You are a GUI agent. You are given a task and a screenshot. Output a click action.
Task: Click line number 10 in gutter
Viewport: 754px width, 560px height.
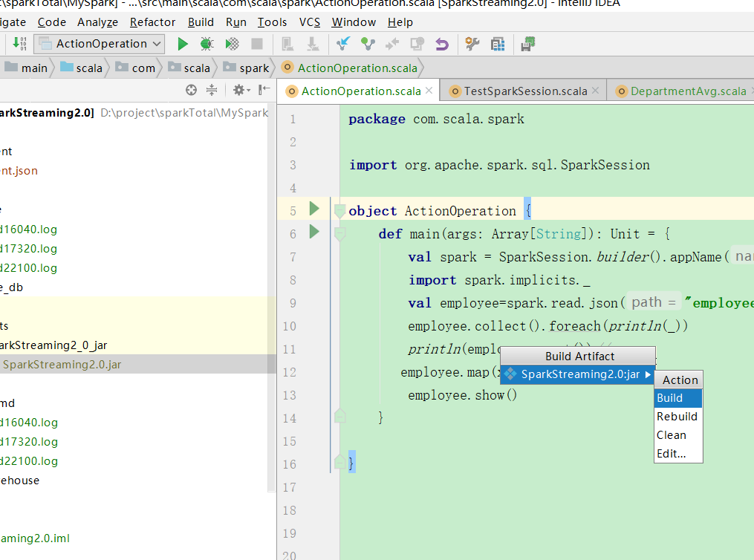tap(289, 326)
